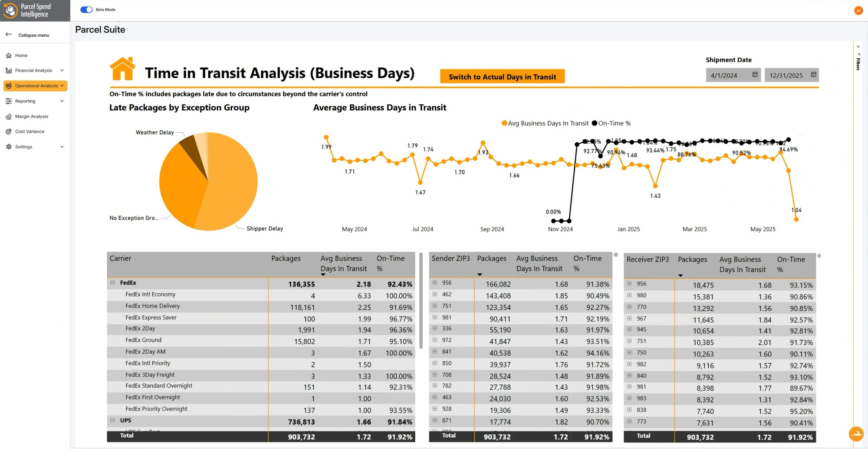This screenshot has height=449, width=868.
Task: Click the 166,082 packages cell
Action: (x=498, y=284)
